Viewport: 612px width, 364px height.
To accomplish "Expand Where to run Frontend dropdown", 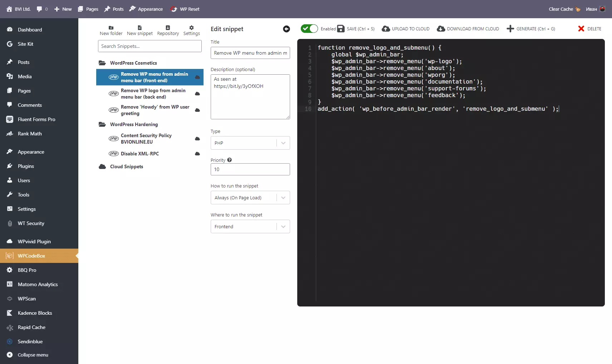I will (x=250, y=226).
